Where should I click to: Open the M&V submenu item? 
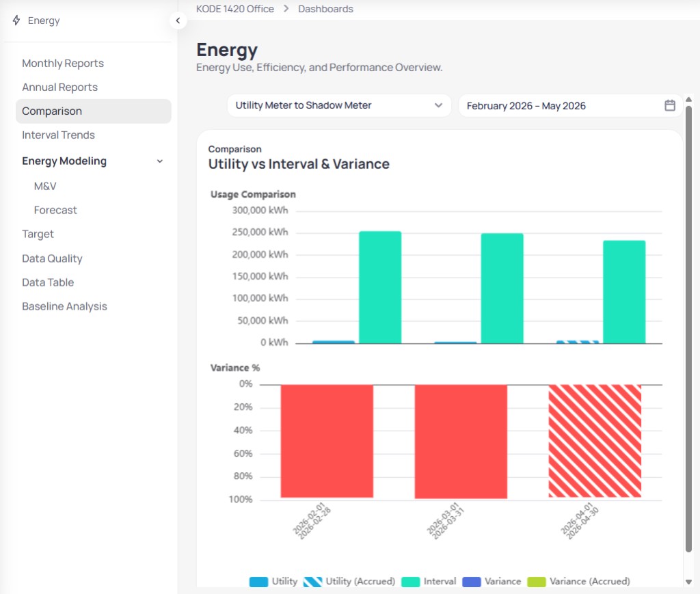[45, 186]
